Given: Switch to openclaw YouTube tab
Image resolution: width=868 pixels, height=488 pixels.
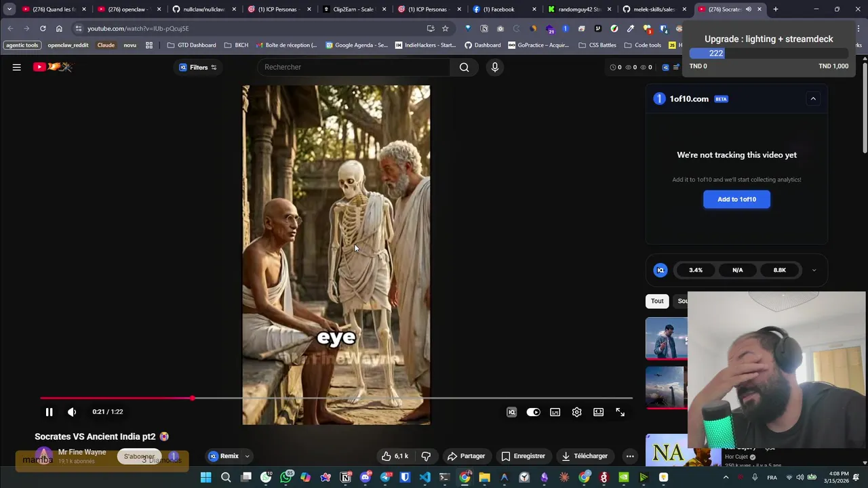Looking at the screenshot, I should [x=130, y=9].
